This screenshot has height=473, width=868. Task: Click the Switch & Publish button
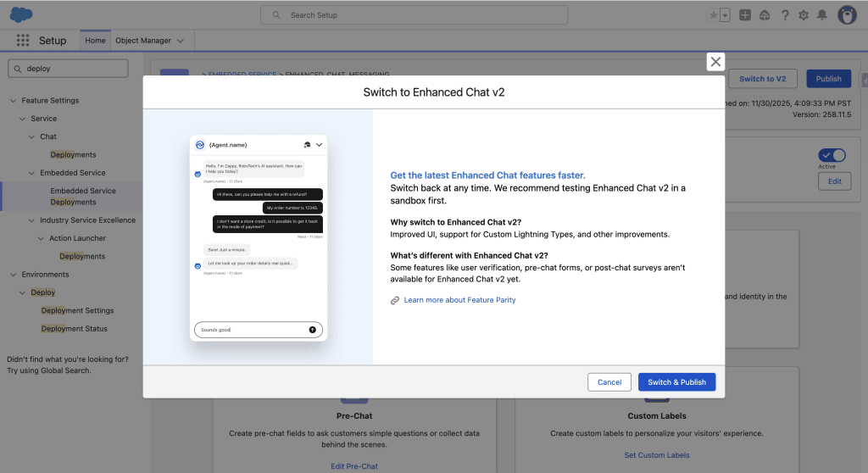676,382
